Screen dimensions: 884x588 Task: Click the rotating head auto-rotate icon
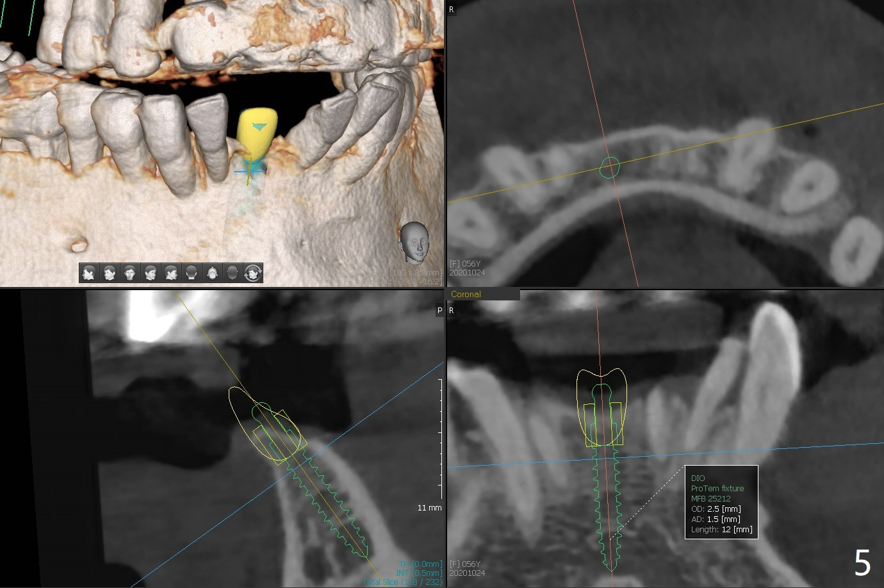coord(253,273)
